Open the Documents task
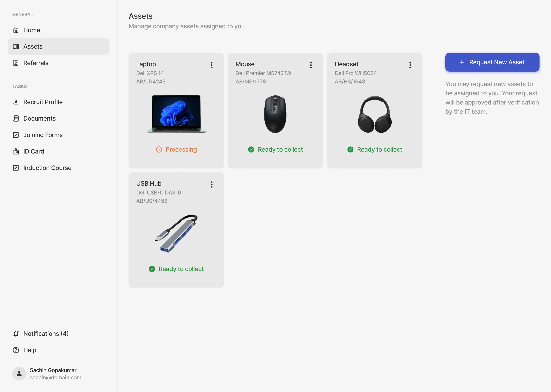Screen dimensions: 551x392 click(58, 118)
